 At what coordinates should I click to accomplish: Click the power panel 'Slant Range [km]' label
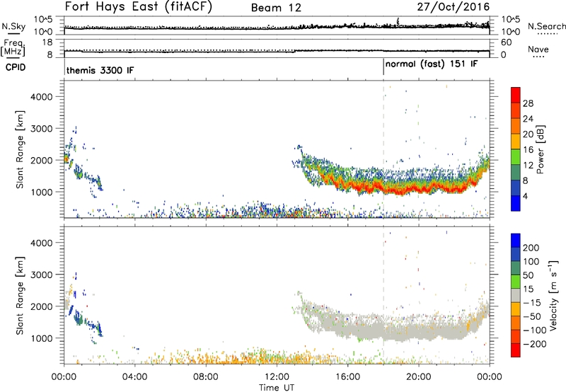coord(20,149)
